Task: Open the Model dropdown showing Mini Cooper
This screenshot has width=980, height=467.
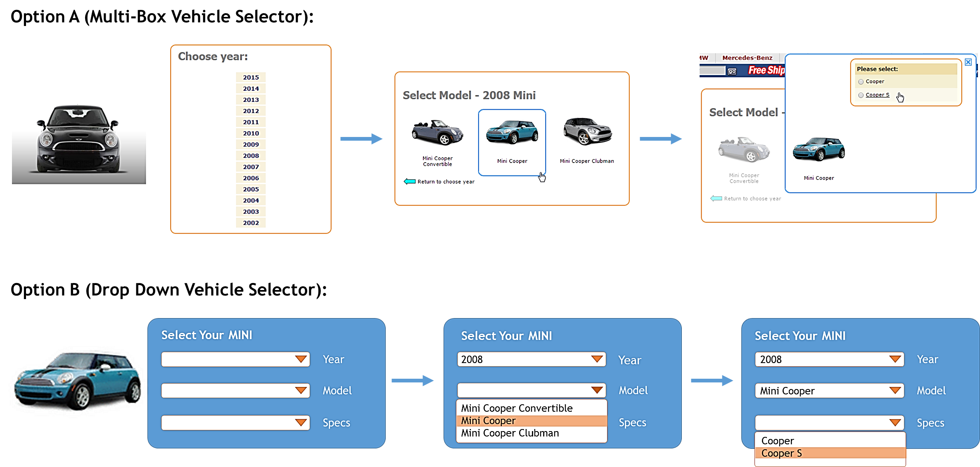Action: click(830, 391)
